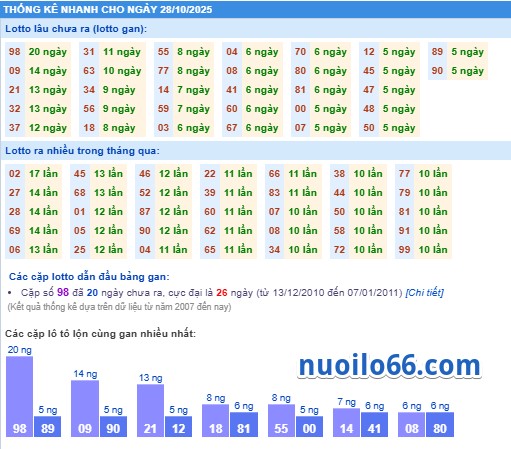This screenshot has height=449, width=511.
Task: Click heading "Các cặp lotto dẫn đầu bảng gan:"
Action: (89, 277)
